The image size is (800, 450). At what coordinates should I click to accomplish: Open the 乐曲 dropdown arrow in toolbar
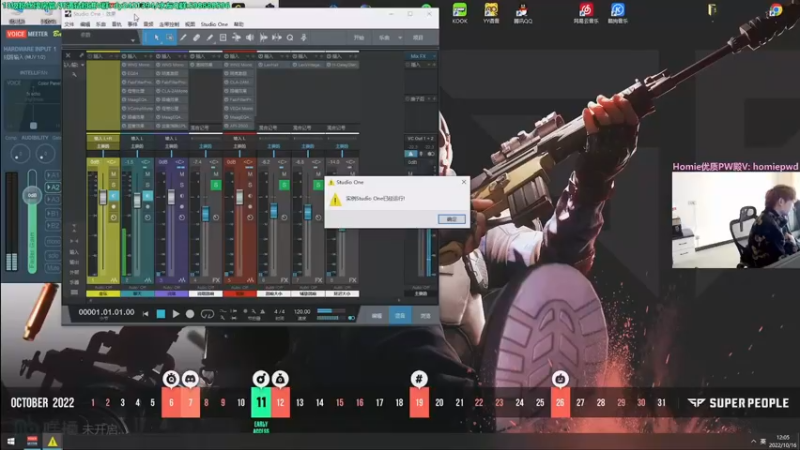(x=400, y=38)
